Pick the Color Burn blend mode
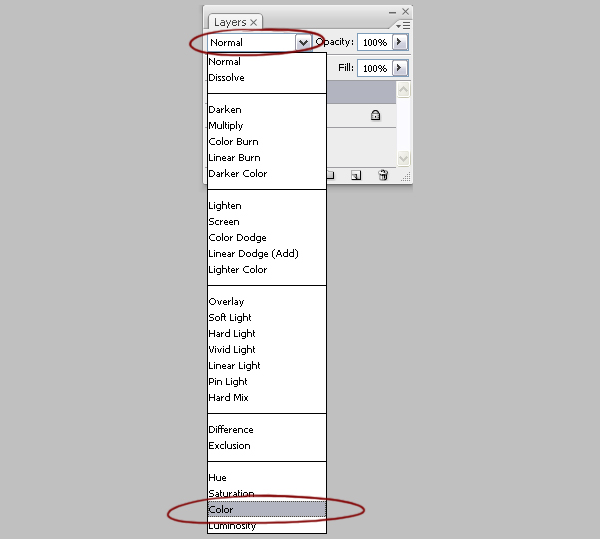This screenshot has height=539, width=600. [267, 142]
